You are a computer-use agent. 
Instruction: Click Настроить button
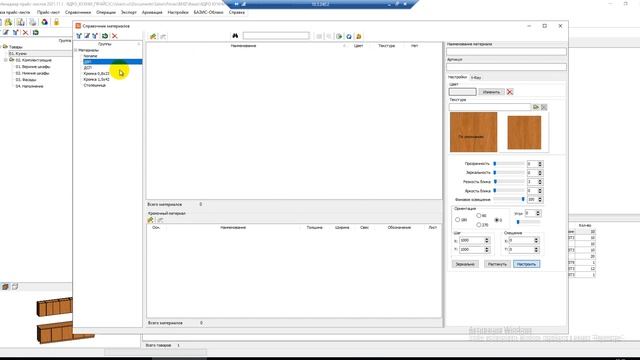(527, 264)
